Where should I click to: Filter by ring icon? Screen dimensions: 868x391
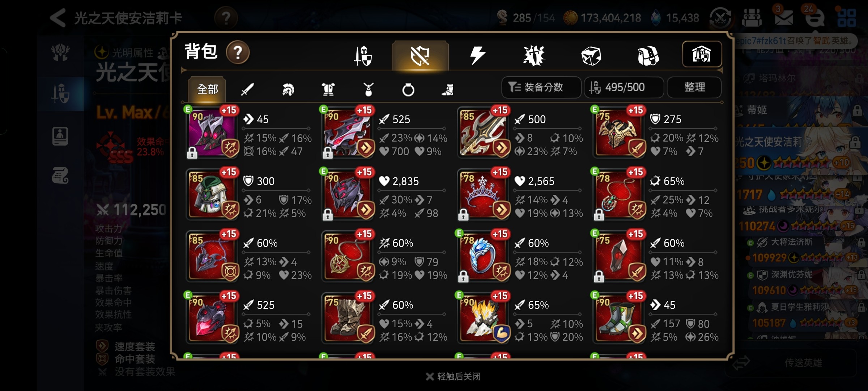[x=408, y=89]
